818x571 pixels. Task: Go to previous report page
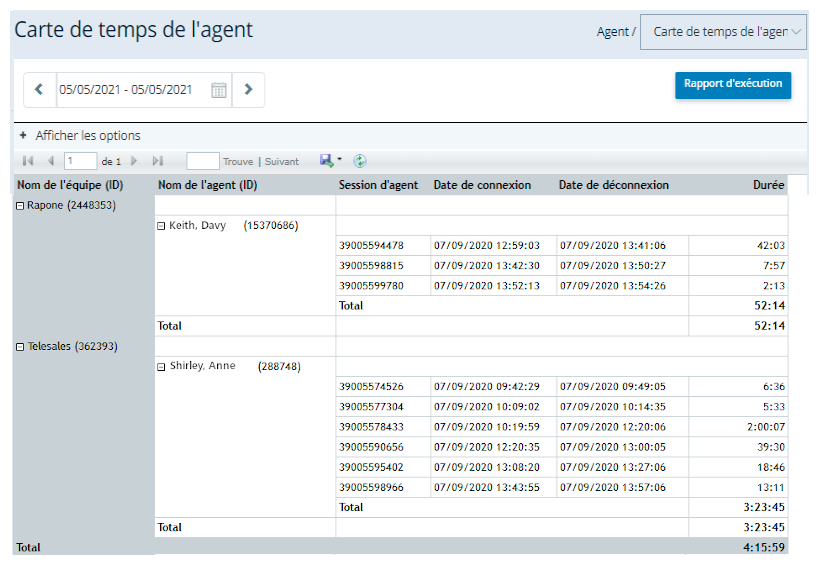[51, 161]
